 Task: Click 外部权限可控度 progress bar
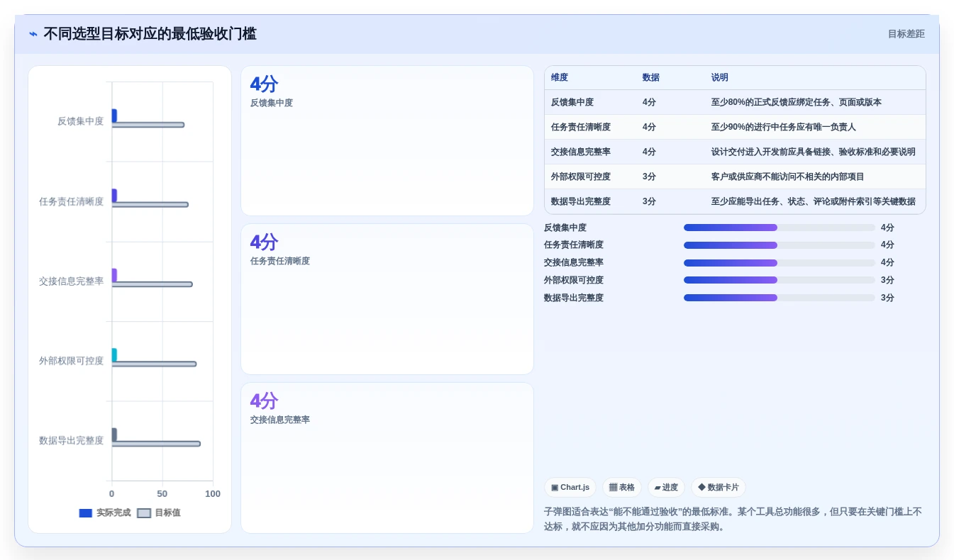pos(779,280)
